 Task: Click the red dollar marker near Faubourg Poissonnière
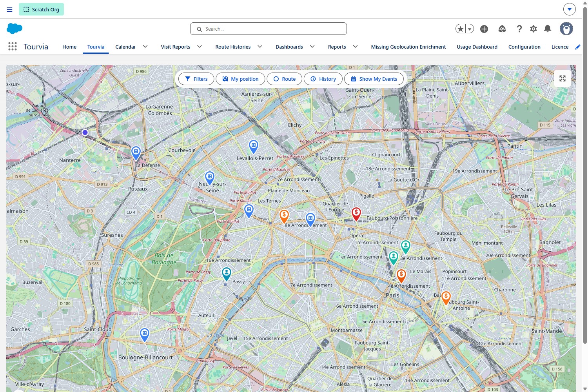tap(356, 214)
